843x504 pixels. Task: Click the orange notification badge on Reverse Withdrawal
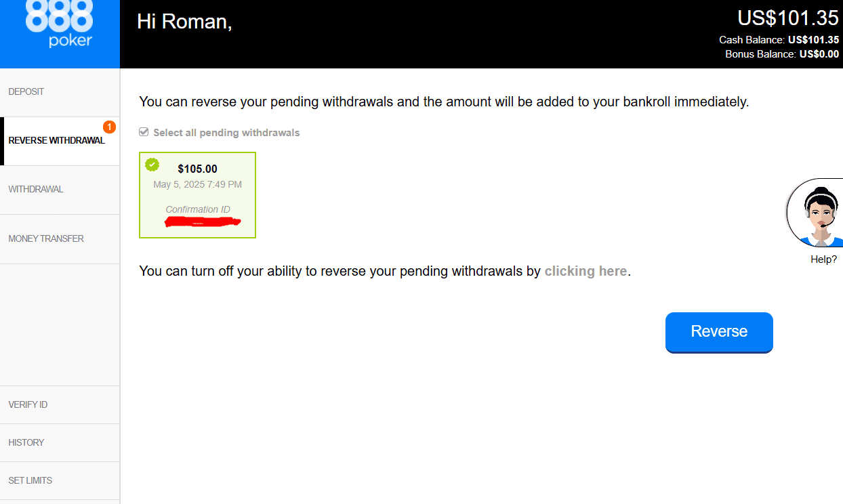[108, 127]
